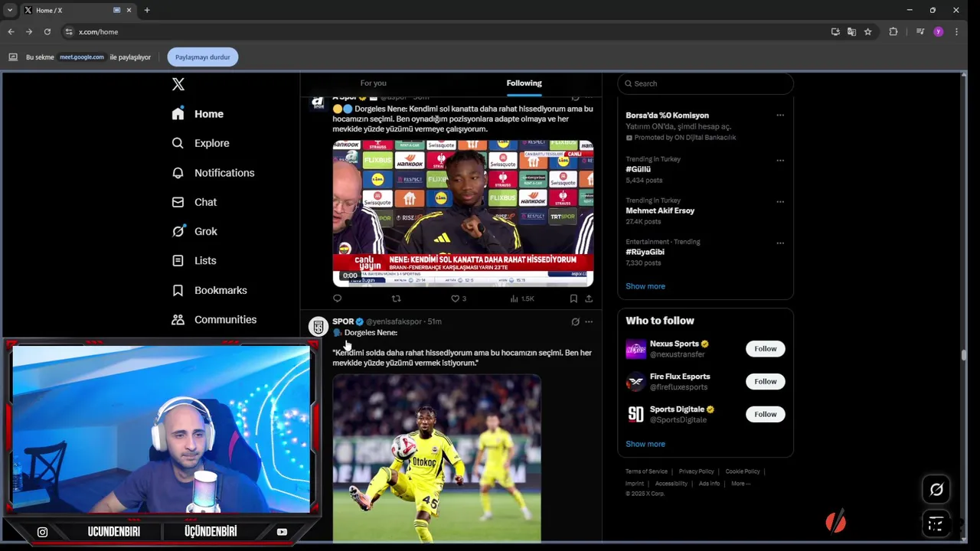
Task: Play the Dorgeles Nene press conference video
Action: tap(462, 213)
